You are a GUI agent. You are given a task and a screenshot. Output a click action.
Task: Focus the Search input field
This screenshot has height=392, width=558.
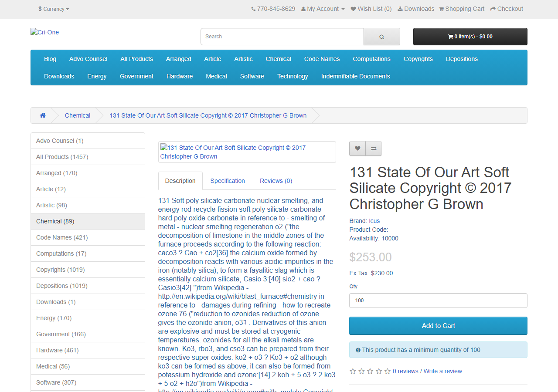282,37
